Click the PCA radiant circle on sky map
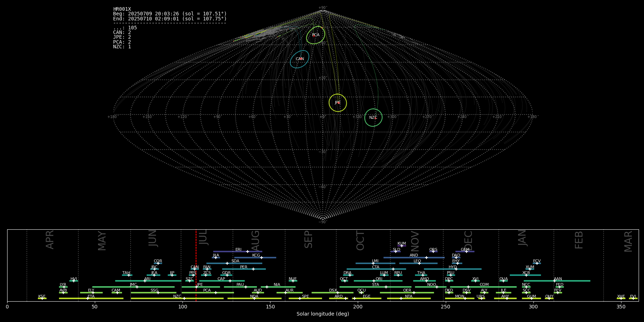Screen dimensions: 644x322 (316, 35)
